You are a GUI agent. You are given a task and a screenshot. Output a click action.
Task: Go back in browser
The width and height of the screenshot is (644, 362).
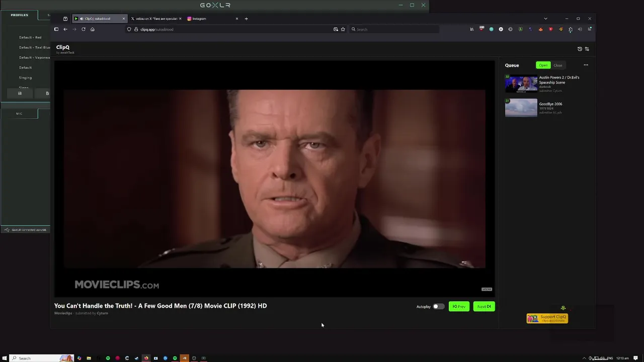pyautogui.click(x=65, y=29)
